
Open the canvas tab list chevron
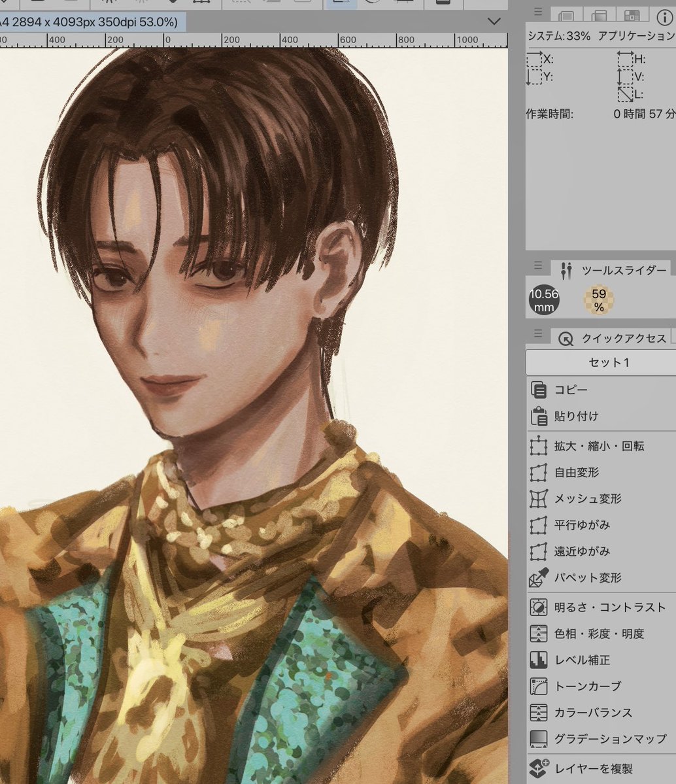point(494,22)
